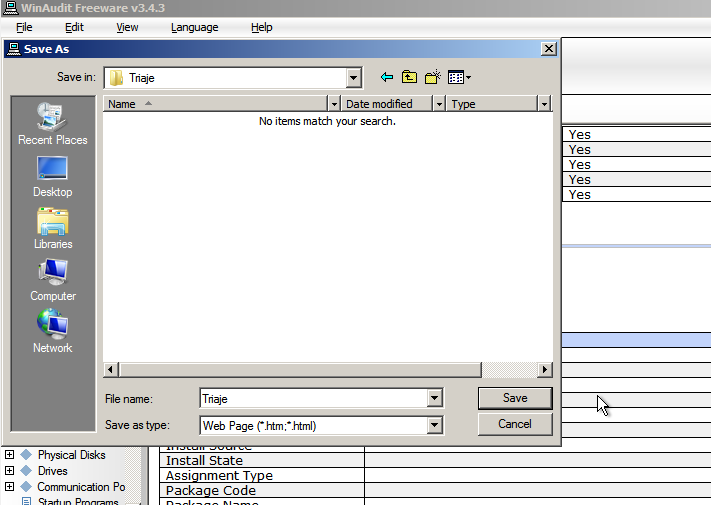
Task: Open the File menu
Action: 24,27
